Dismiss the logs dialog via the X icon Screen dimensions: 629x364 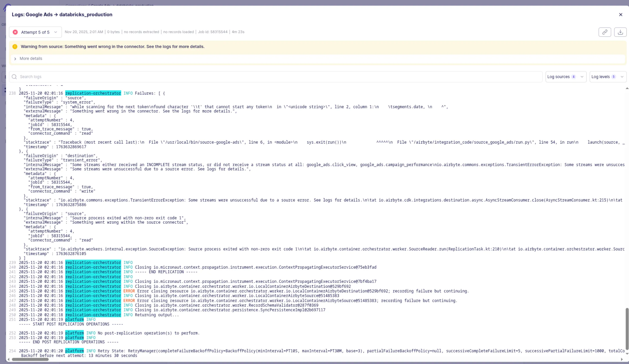[x=621, y=15]
